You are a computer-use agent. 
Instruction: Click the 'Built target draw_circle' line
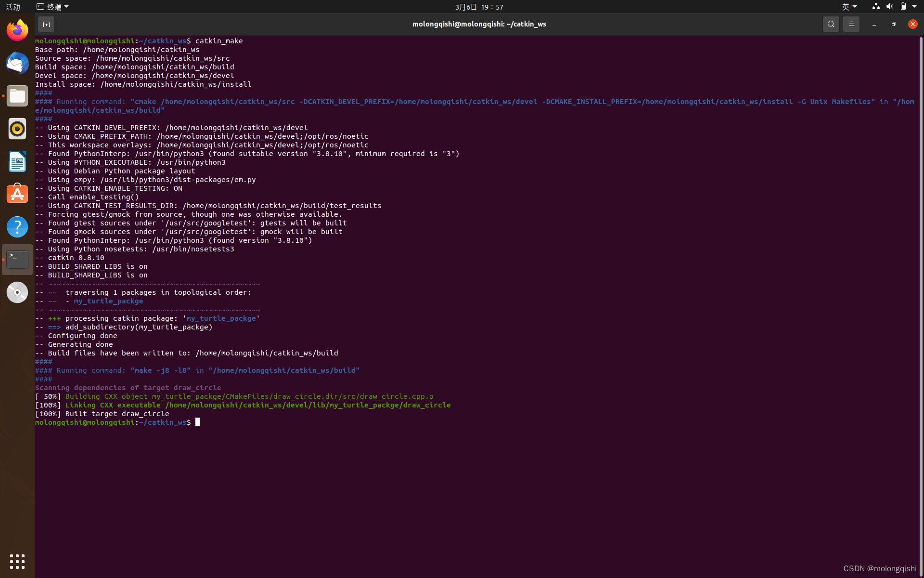coord(102,414)
